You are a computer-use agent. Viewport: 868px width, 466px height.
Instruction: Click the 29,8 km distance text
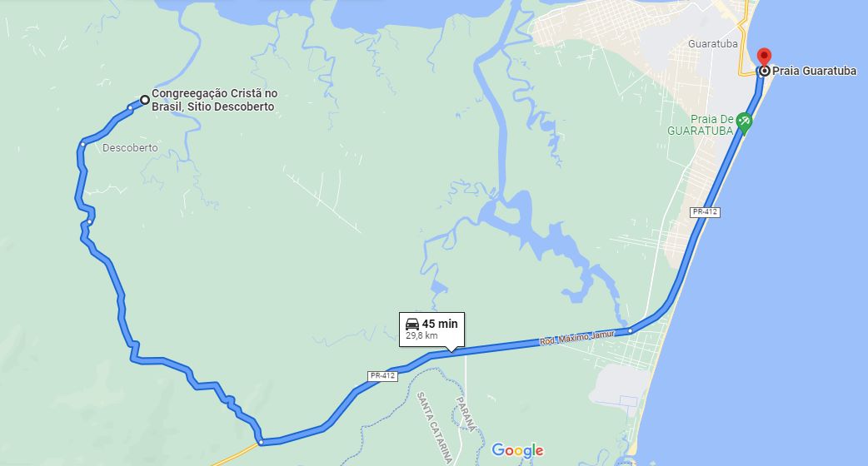(422, 335)
